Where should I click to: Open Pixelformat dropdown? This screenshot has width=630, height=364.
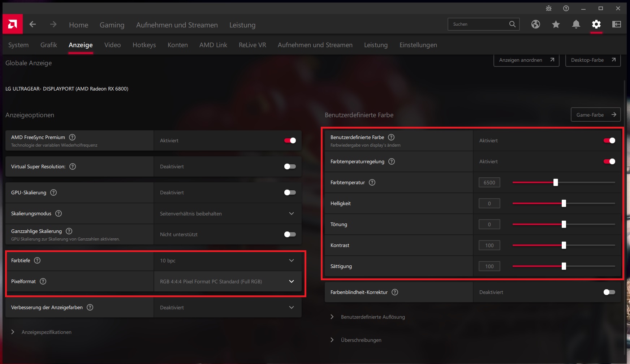(x=228, y=281)
